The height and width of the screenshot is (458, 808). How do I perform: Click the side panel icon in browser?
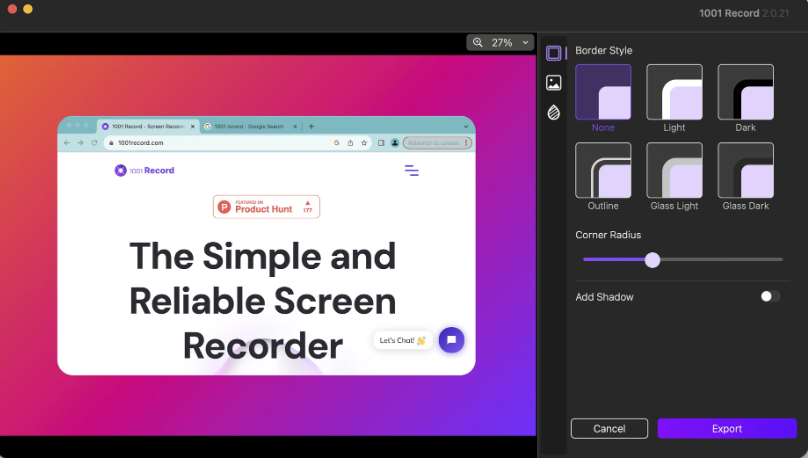pos(381,143)
